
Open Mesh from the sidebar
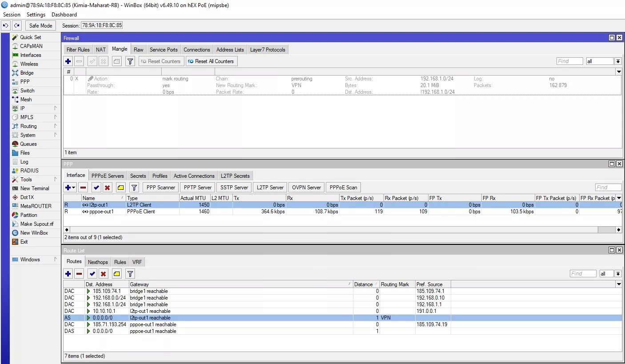(26, 100)
